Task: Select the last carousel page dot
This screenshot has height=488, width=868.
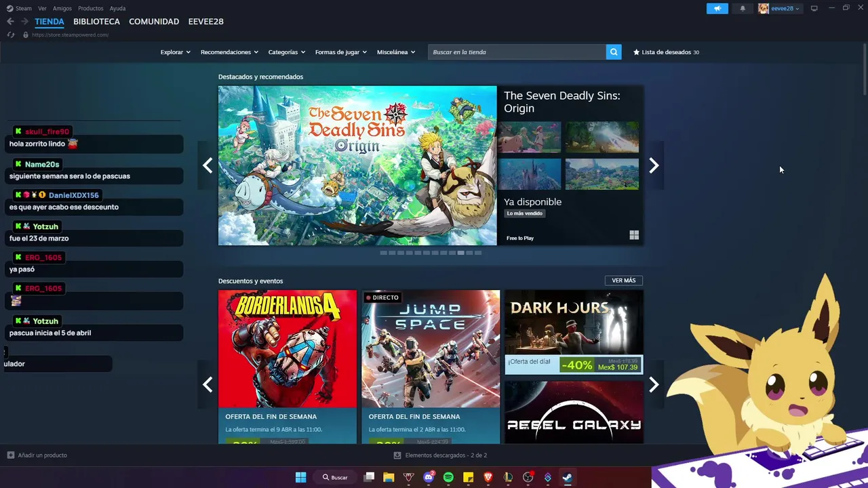Action: tap(478, 253)
